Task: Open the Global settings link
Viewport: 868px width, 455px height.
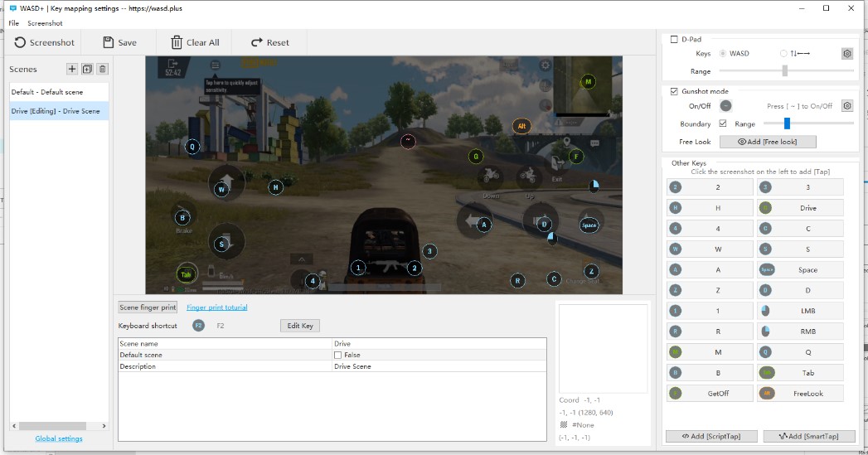Action: tap(59, 438)
